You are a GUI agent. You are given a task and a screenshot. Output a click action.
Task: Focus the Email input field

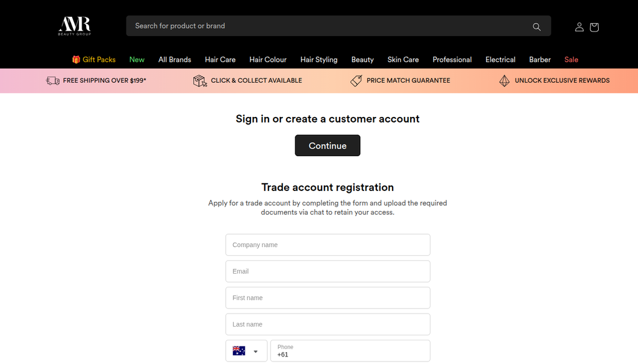[x=328, y=271]
